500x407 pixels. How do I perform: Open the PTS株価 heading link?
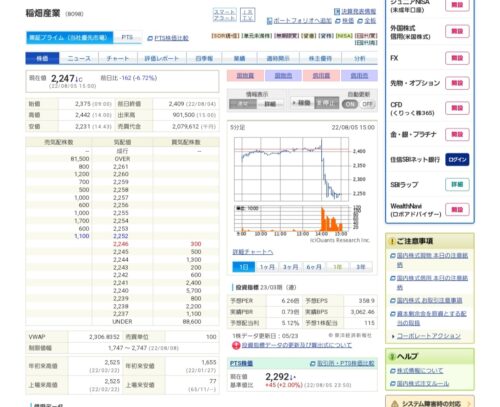241,363
